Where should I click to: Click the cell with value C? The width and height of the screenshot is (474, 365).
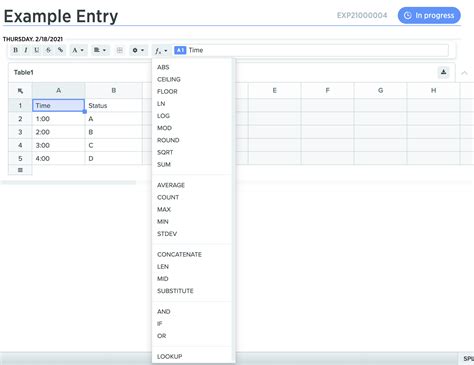coord(114,145)
